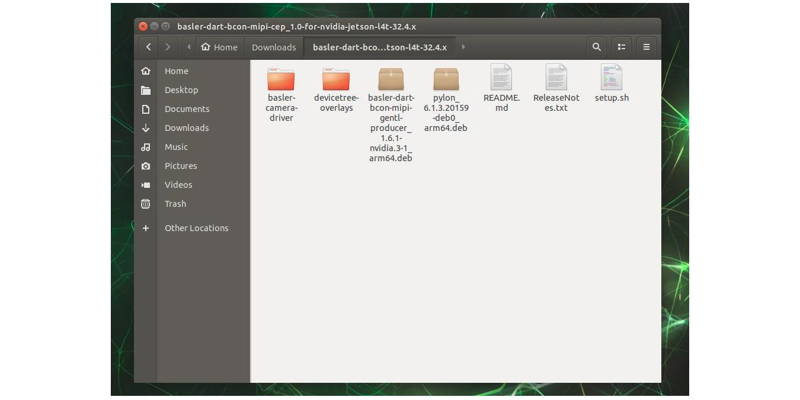Maximize the file manager window
Viewport: 800px width, 400px height.
(165, 26)
